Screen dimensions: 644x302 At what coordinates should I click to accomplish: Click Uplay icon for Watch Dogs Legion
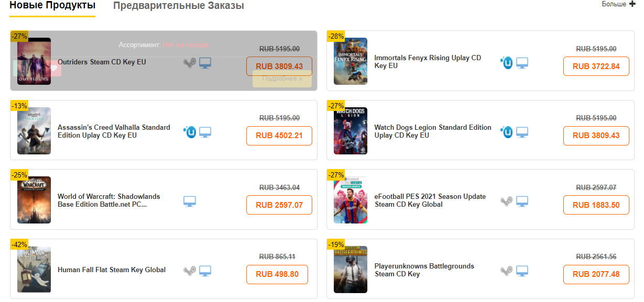(506, 132)
